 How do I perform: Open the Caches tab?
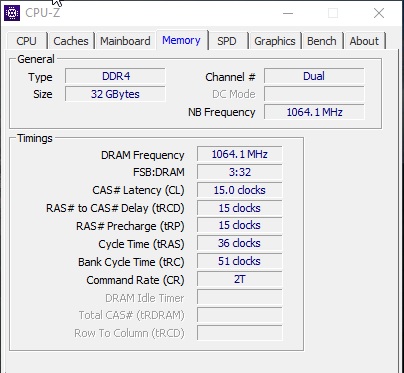point(71,41)
